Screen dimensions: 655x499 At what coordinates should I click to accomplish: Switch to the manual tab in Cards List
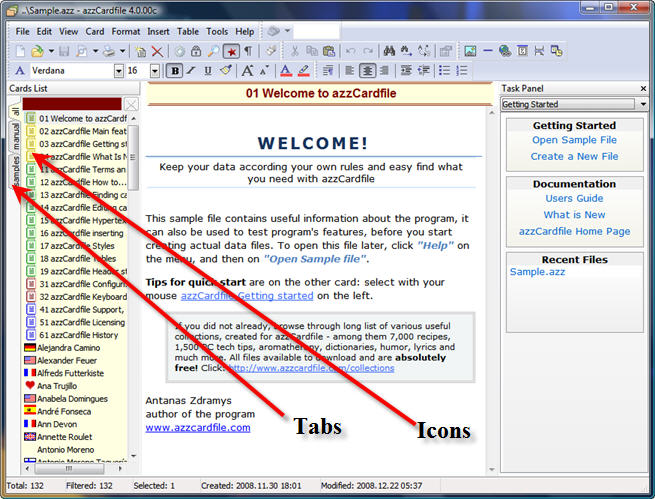pos(15,136)
